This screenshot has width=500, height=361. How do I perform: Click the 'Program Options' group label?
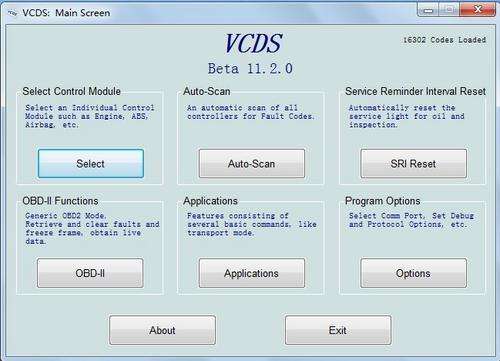383,201
